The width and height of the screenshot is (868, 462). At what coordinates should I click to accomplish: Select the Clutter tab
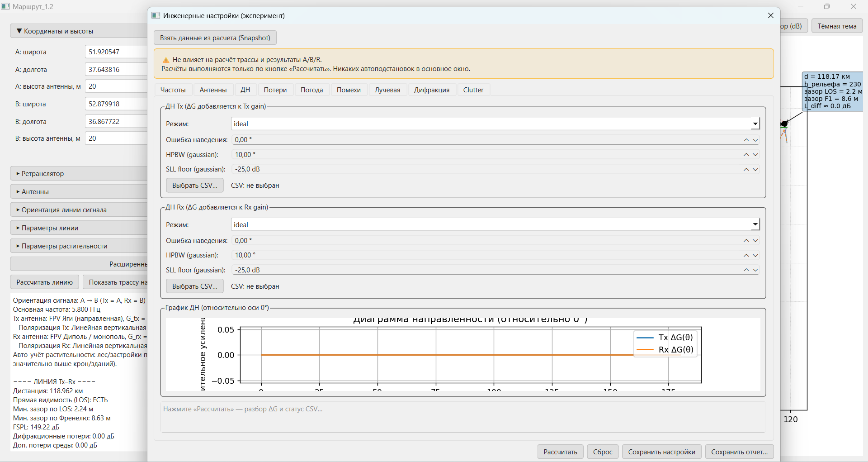coord(473,90)
